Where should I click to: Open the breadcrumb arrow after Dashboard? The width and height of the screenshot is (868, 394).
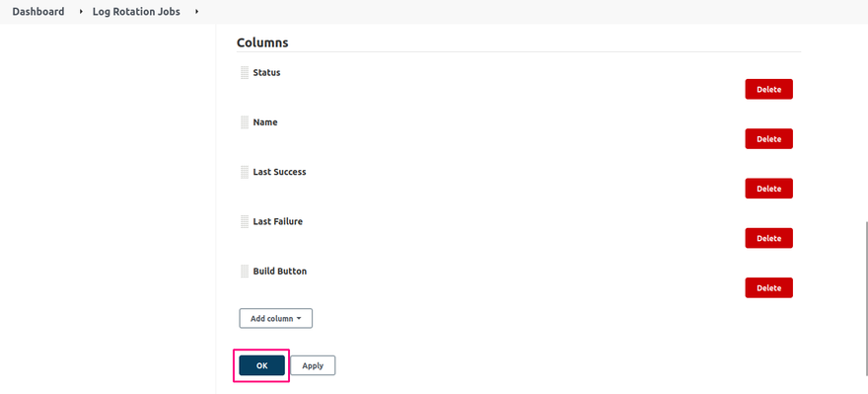[x=81, y=12]
